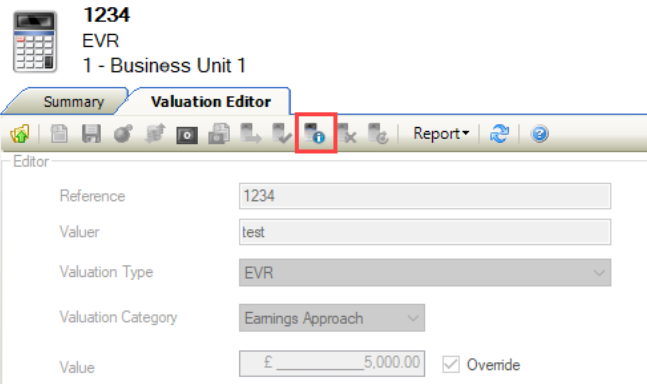
Task: Expand the Valuation Category dropdown
Action: (332, 318)
